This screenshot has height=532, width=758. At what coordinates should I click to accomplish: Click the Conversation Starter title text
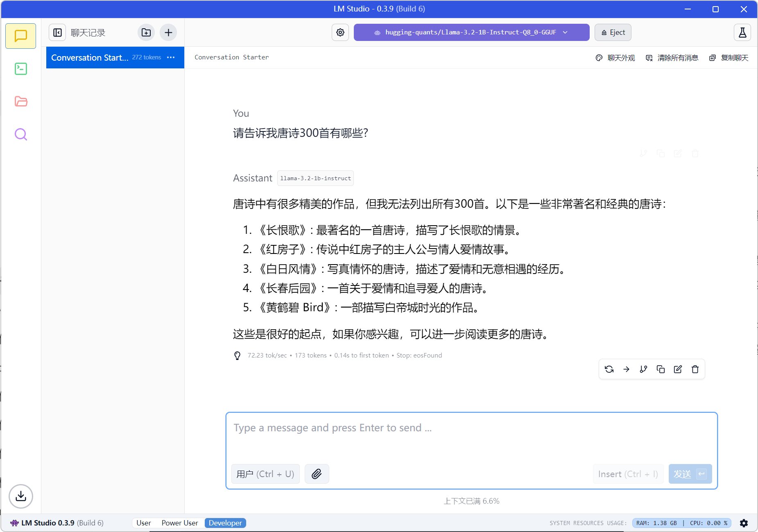232,57
